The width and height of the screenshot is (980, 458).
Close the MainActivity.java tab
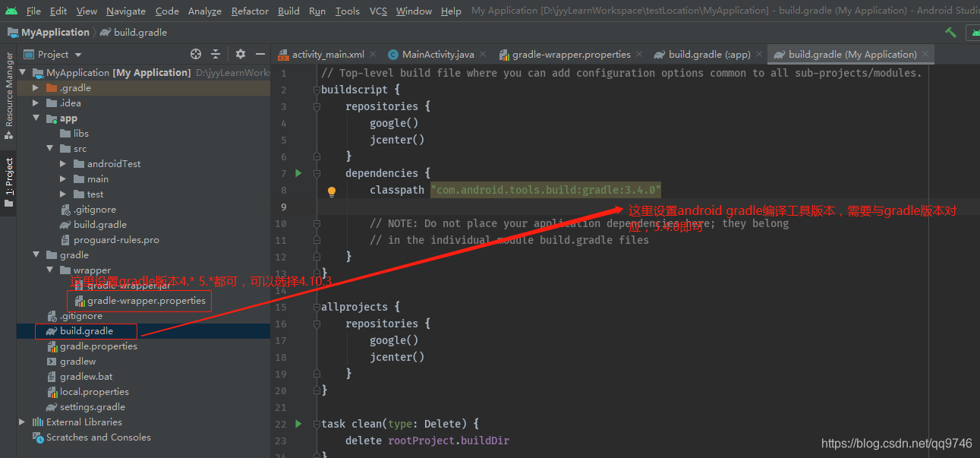pos(484,55)
